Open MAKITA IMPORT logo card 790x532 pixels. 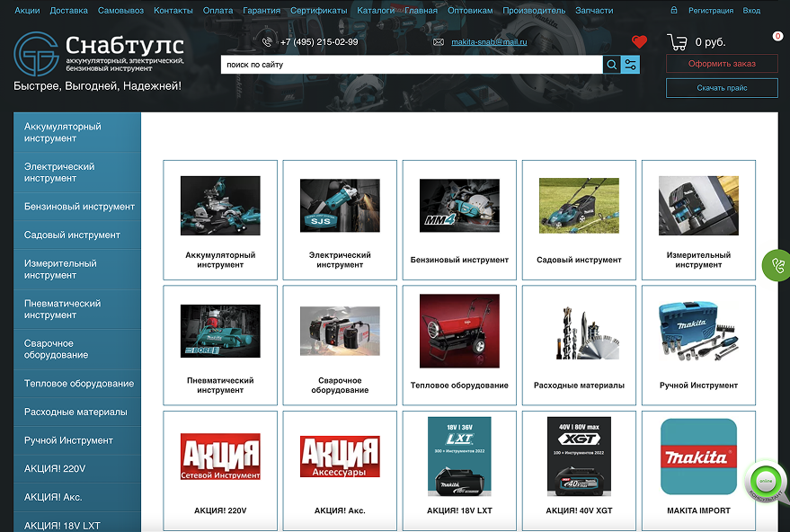coord(698,457)
